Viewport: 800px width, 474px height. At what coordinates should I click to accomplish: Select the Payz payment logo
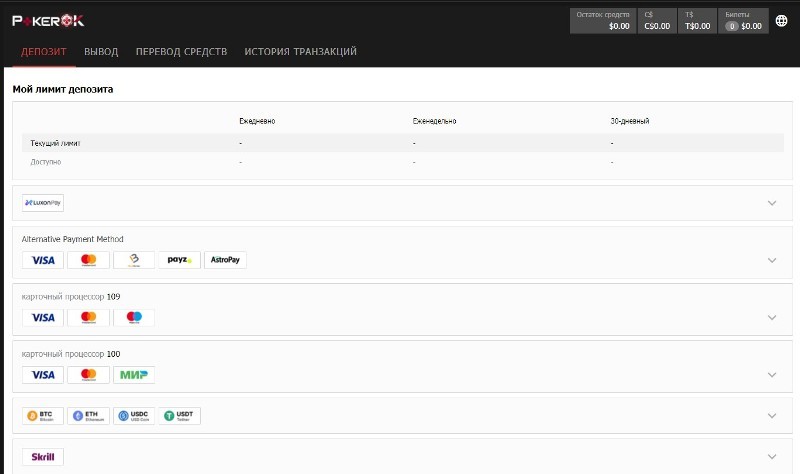[x=179, y=260]
